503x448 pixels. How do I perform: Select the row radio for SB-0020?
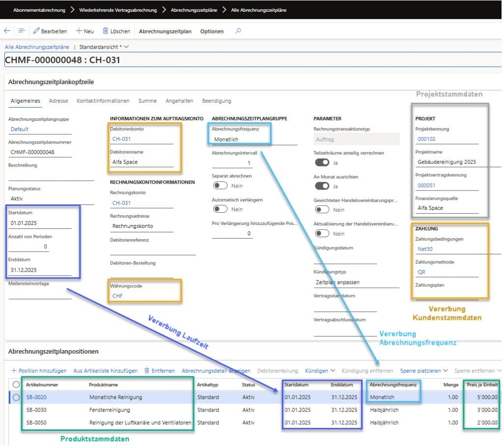[16, 397]
